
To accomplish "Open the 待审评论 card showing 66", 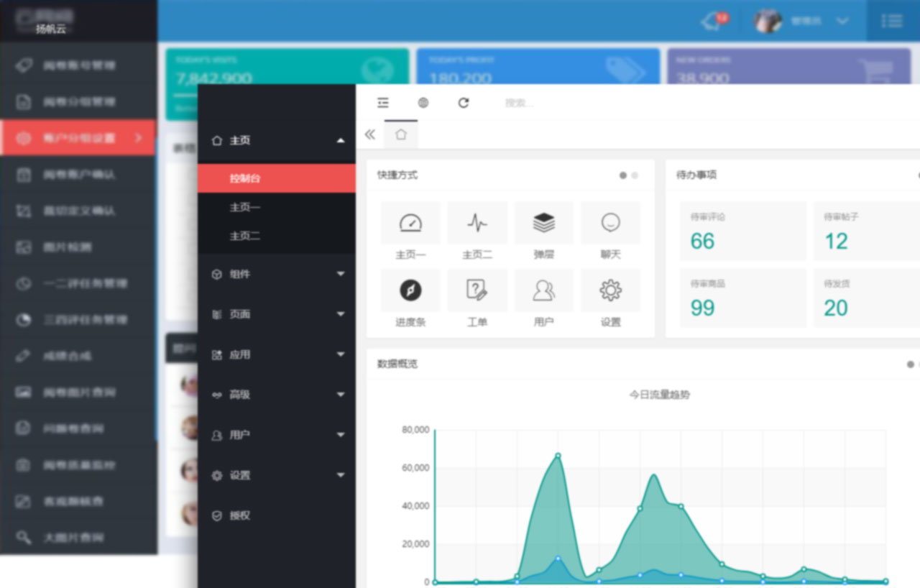I will pos(742,231).
